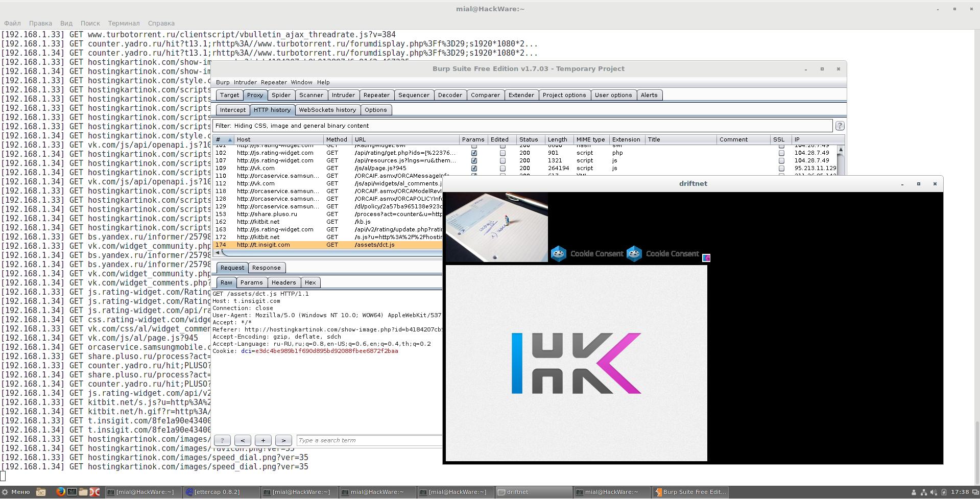Open the terminal launcher icon in taskbar

point(72,492)
